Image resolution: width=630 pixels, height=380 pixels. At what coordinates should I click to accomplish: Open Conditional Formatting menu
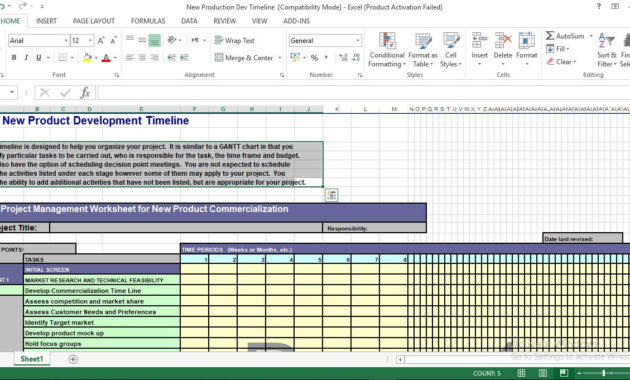pos(387,50)
